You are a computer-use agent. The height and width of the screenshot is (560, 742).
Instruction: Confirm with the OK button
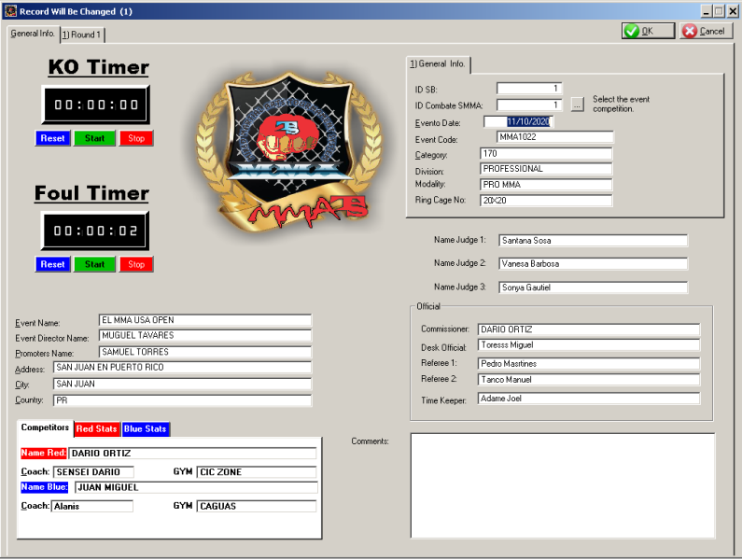648,31
